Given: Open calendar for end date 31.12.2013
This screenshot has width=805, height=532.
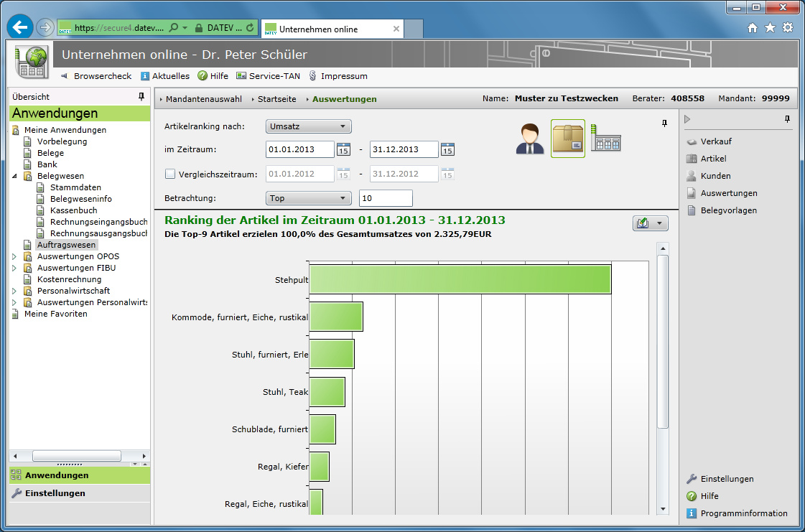Looking at the screenshot, I should pyautogui.click(x=447, y=149).
